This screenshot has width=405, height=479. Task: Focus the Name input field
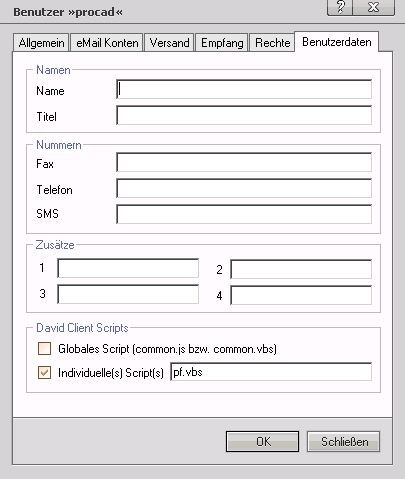244,89
